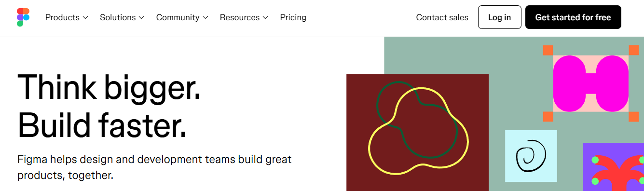The height and width of the screenshot is (191, 644).
Task: Click the yellow blob outline shape
Action: (x=418, y=131)
